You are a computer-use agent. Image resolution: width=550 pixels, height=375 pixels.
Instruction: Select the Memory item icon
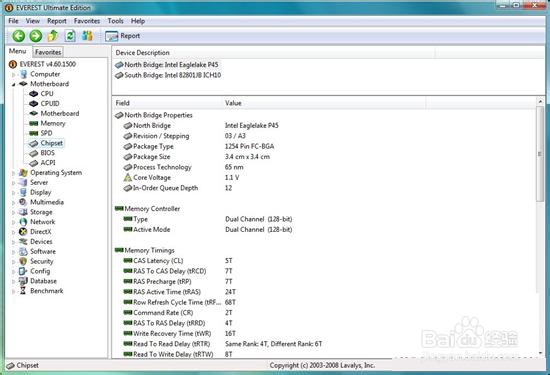(x=33, y=123)
